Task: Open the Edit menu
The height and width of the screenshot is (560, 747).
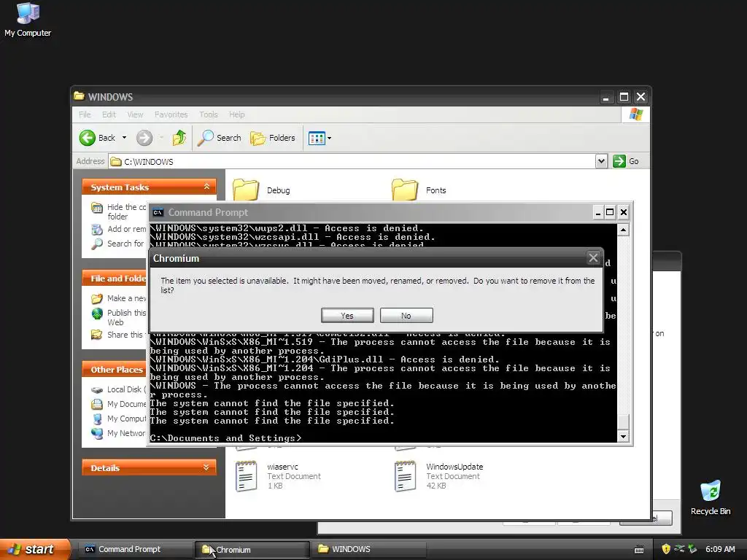Action: [109, 114]
